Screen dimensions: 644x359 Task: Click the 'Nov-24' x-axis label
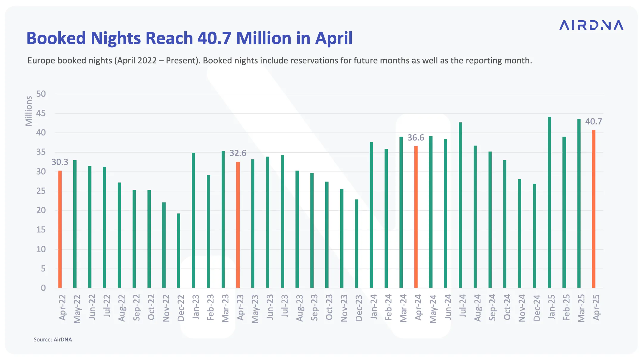coord(522,308)
